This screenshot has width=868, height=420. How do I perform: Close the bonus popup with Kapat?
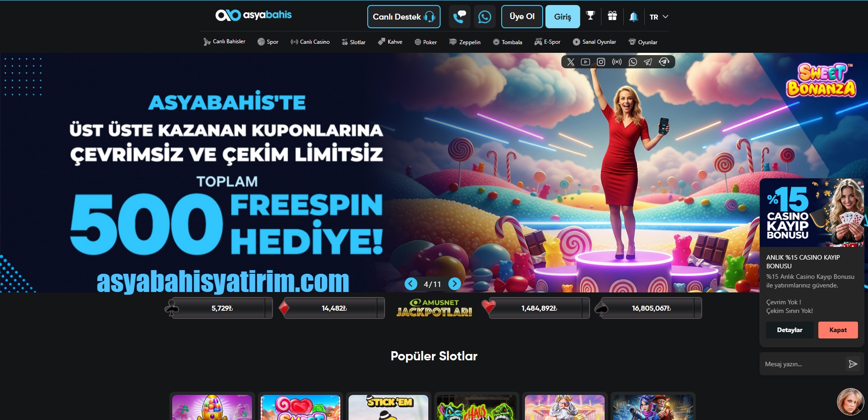pyautogui.click(x=838, y=330)
